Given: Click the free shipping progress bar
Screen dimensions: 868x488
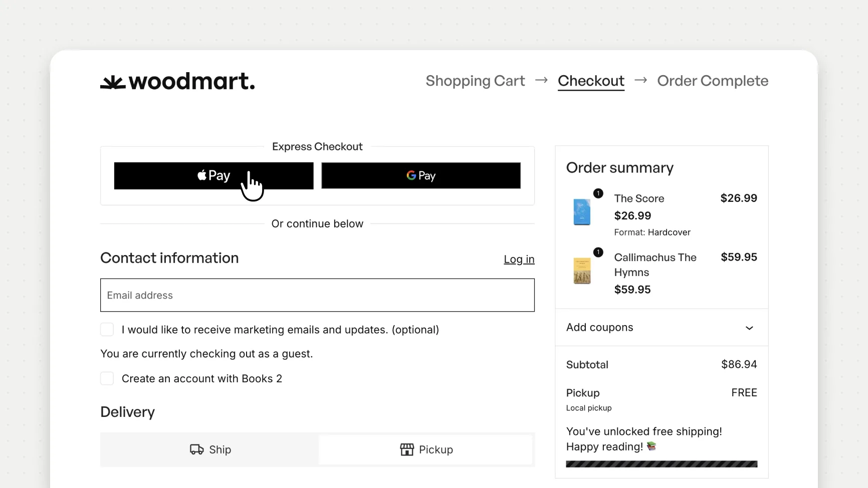Looking at the screenshot, I should pyautogui.click(x=662, y=464).
